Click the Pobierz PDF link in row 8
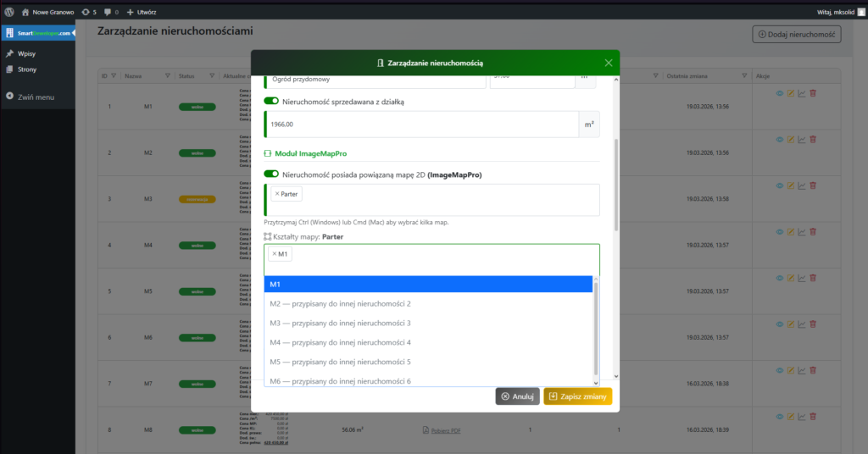 coord(446,431)
